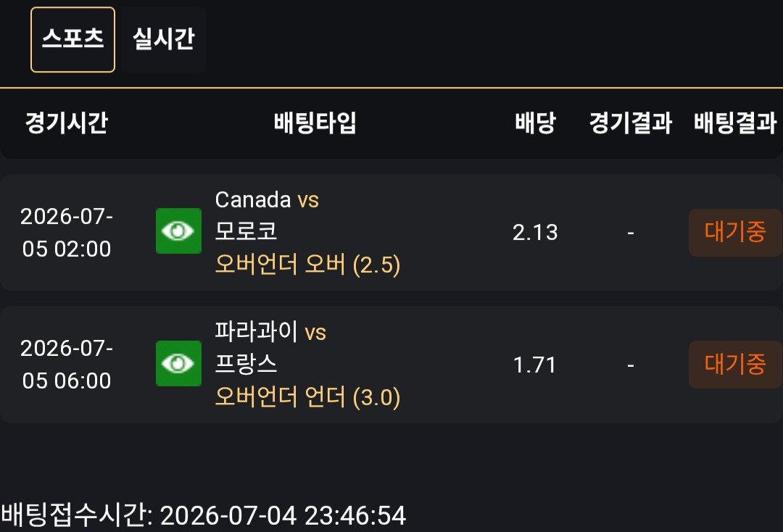Click the 2026-07-05 02:00 match time
Viewport: 783px width, 532px height.
point(67,233)
